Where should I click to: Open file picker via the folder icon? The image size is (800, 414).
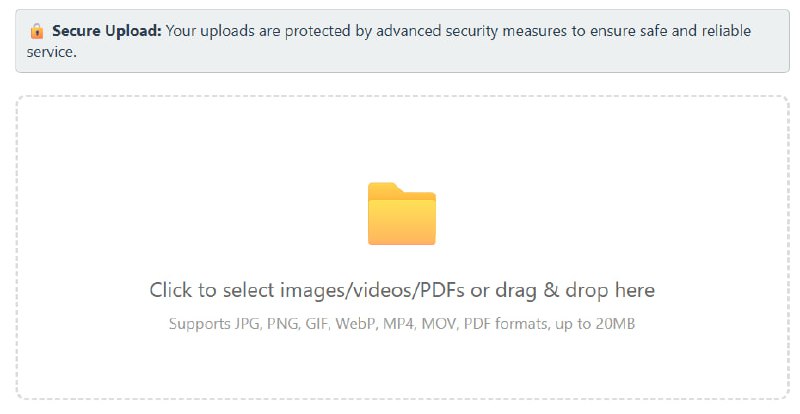[x=402, y=213]
